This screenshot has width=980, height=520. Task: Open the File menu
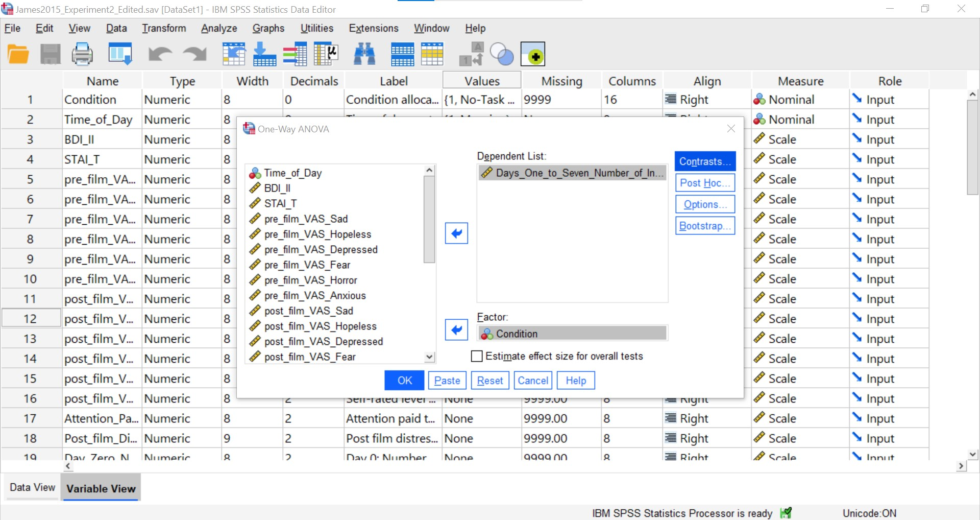point(12,28)
